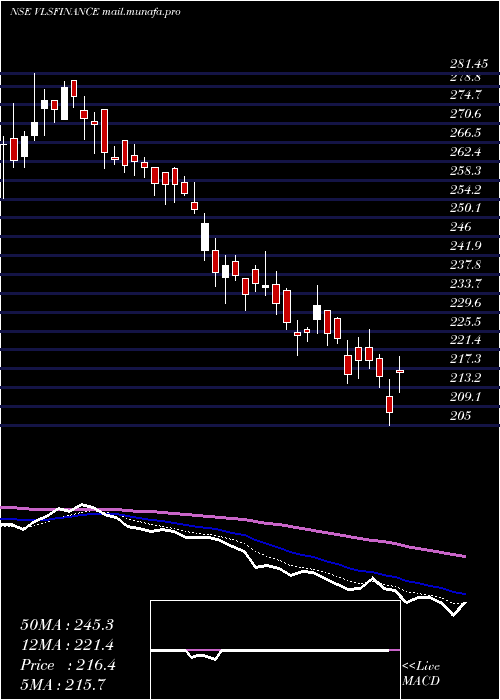Click the 50MA : 245.3 readout
Screen dimensions: 500x700
pos(67,625)
